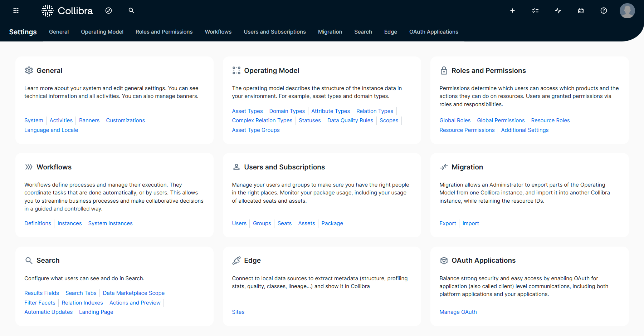Open search via magnifier icon in header
This screenshot has width=644, height=336.
click(x=131, y=11)
